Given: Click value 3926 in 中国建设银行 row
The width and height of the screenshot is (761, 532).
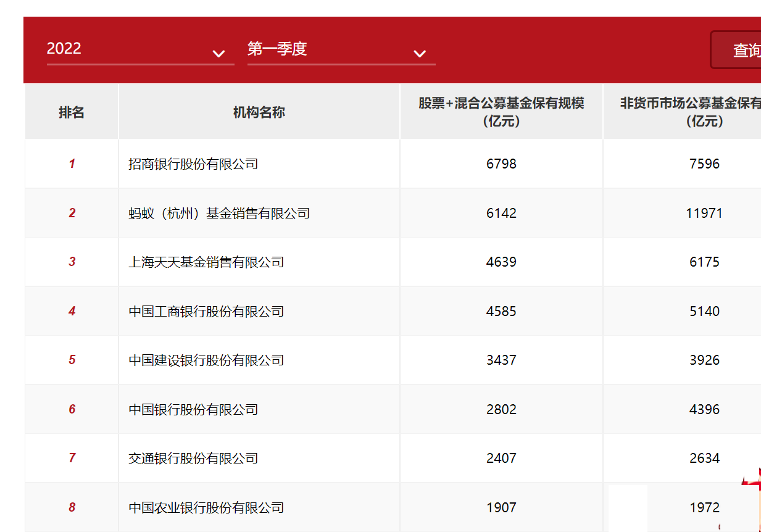Looking at the screenshot, I should point(705,360).
